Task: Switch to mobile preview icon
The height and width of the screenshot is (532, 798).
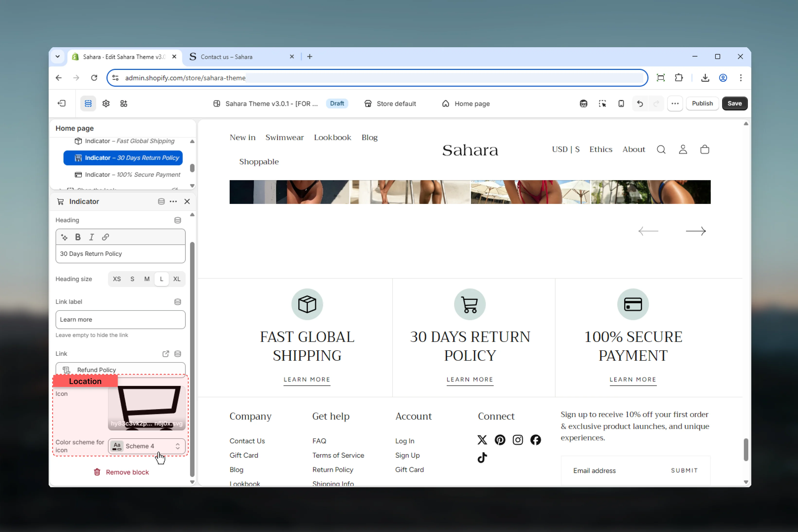Action: [x=621, y=103]
